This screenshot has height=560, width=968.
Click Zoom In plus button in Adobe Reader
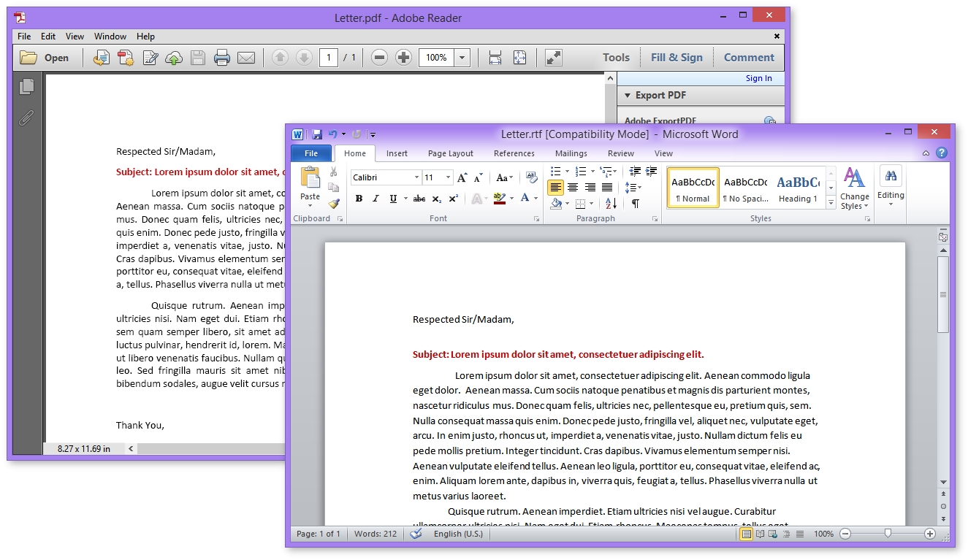tap(403, 58)
